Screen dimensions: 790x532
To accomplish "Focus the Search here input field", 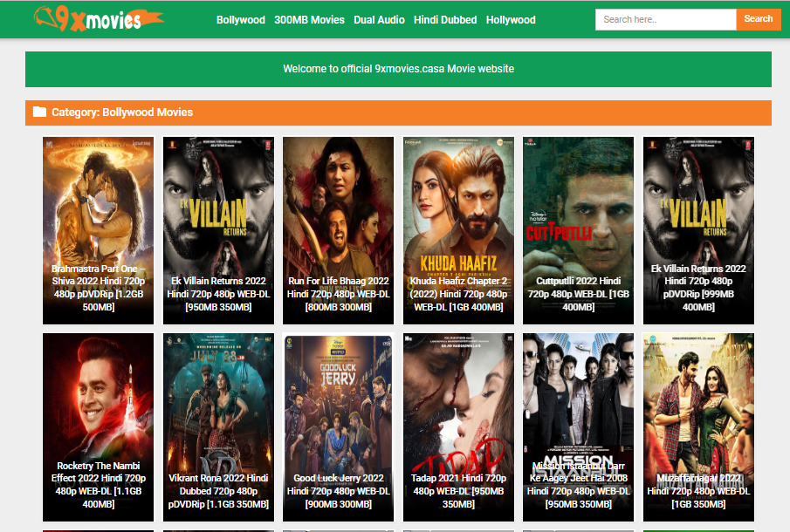I will 665,19.
